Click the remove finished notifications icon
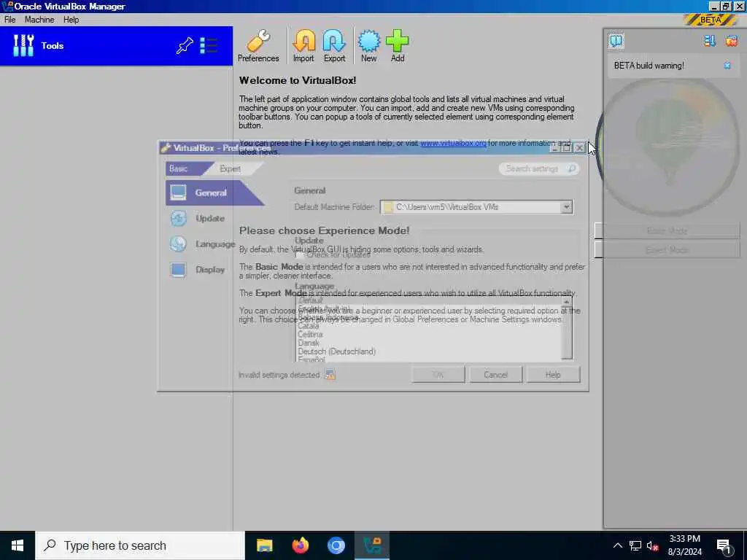The image size is (747, 560). (731, 41)
